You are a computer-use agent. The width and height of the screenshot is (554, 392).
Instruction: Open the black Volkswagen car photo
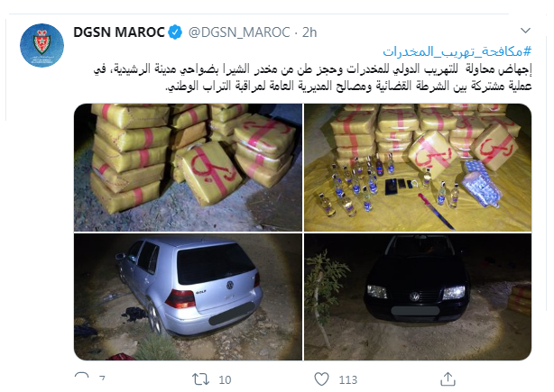(x=418, y=296)
